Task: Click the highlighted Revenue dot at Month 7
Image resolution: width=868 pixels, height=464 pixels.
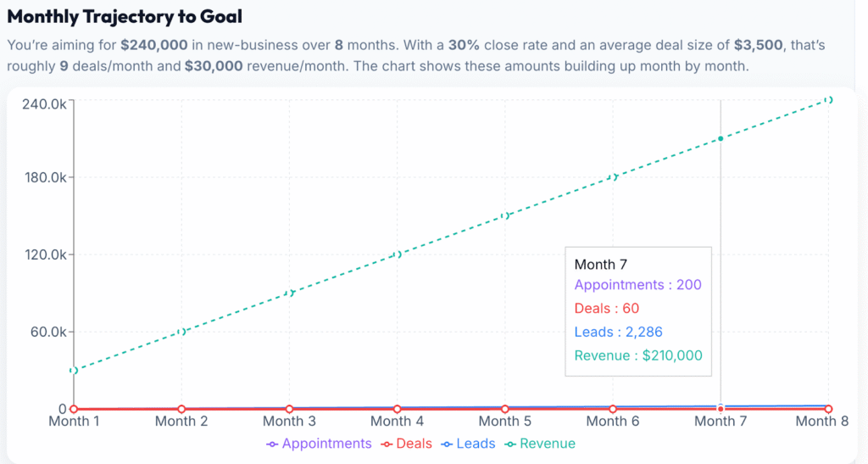Action: pyautogui.click(x=721, y=139)
